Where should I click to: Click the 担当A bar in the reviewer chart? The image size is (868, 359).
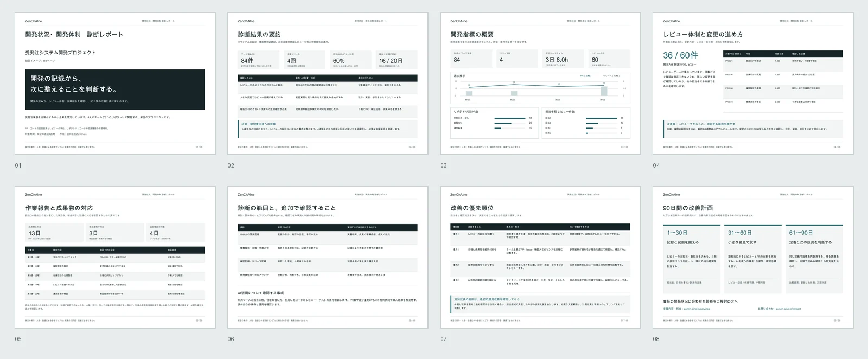[601, 118]
